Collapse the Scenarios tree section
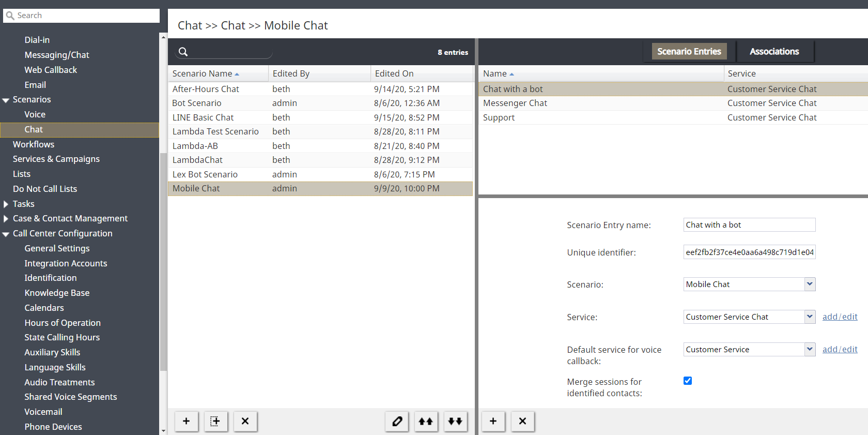The width and height of the screenshot is (868, 435). 6,100
